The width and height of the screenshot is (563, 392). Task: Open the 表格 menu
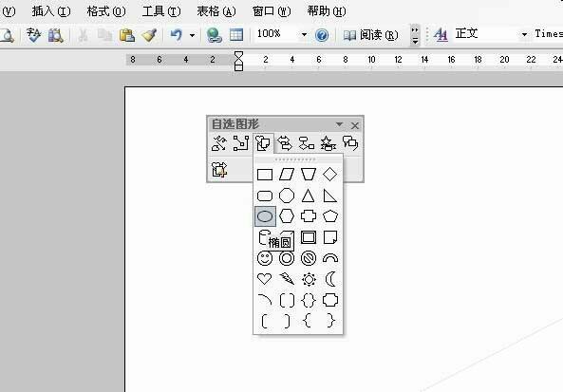pos(216,11)
